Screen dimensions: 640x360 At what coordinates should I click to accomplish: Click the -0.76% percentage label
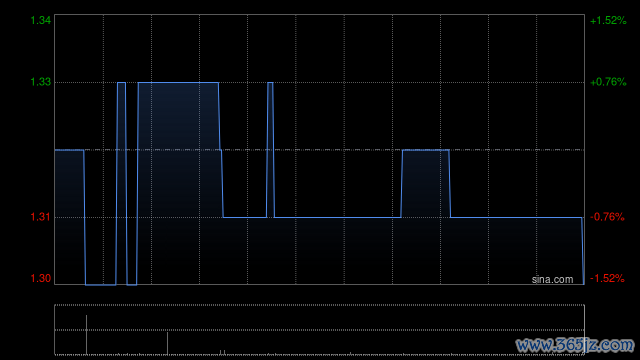coord(607,217)
